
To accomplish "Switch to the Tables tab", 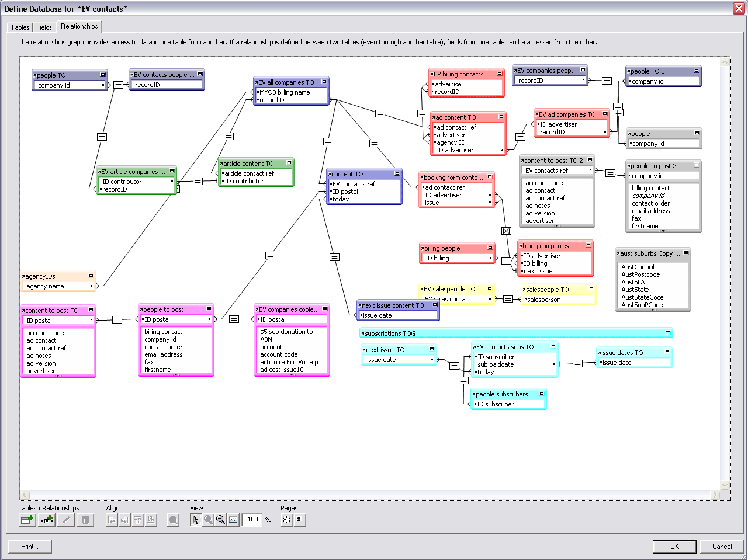I will pyautogui.click(x=20, y=27).
